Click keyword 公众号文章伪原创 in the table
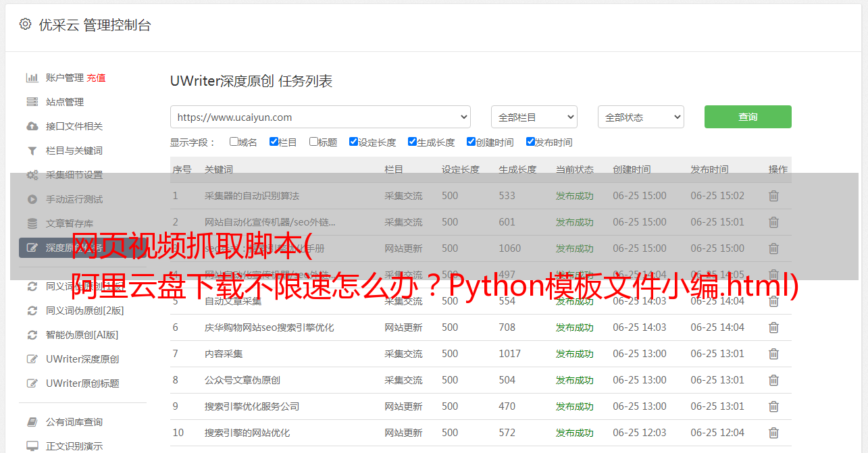The image size is (868, 453). point(242,380)
